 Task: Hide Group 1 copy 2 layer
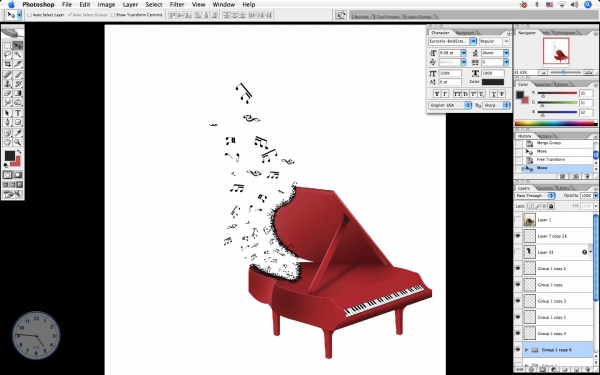518,269
